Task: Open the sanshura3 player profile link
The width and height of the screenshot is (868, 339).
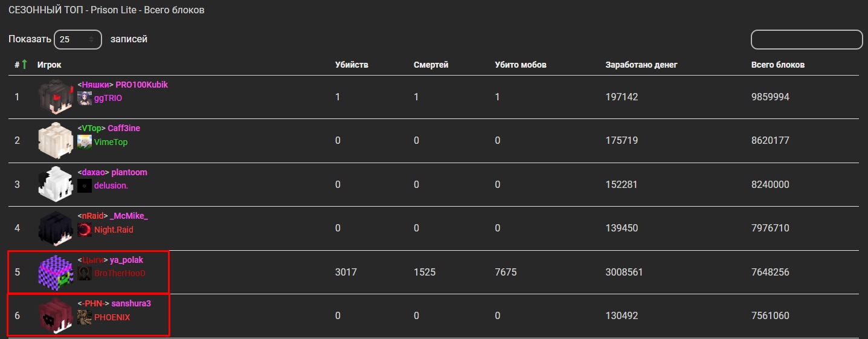Action: [x=131, y=303]
